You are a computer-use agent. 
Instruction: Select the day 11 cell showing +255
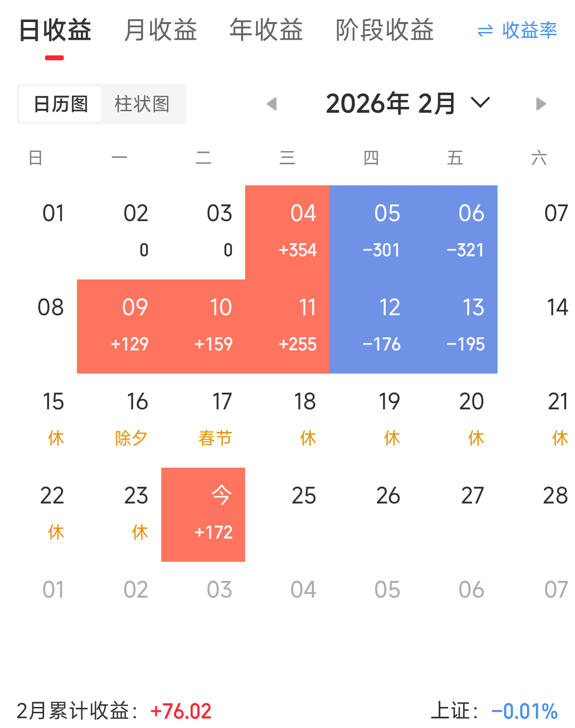pyautogui.click(x=287, y=326)
